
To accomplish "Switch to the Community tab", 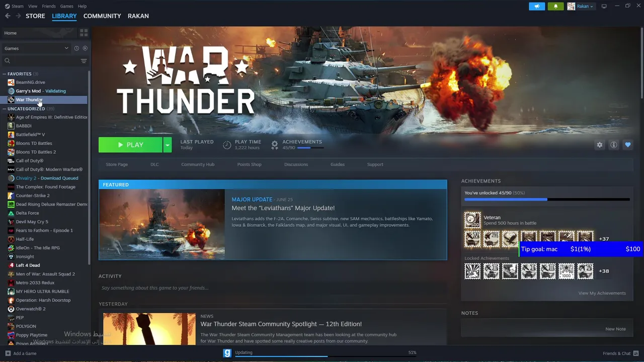I will click(102, 16).
